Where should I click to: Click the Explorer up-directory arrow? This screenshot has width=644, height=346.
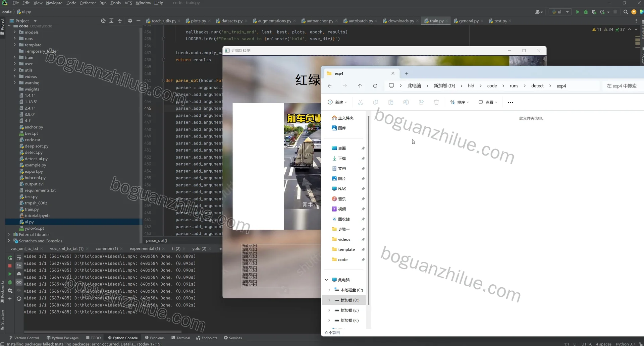360,86
